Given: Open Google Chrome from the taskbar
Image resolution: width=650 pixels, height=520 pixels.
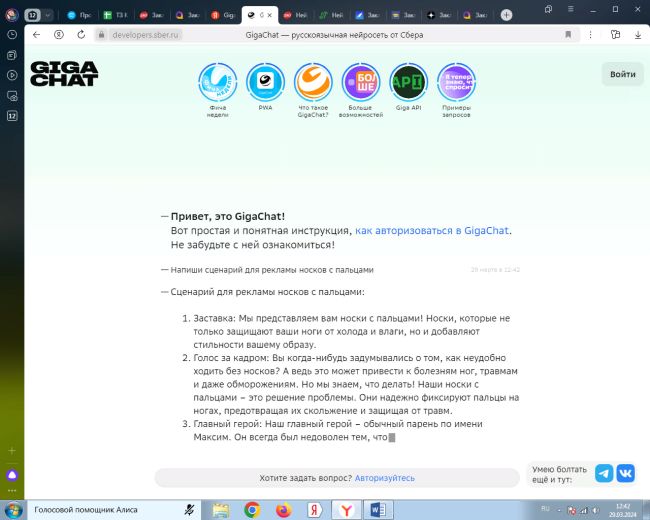Looking at the screenshot, I should [x=252, y=510].
